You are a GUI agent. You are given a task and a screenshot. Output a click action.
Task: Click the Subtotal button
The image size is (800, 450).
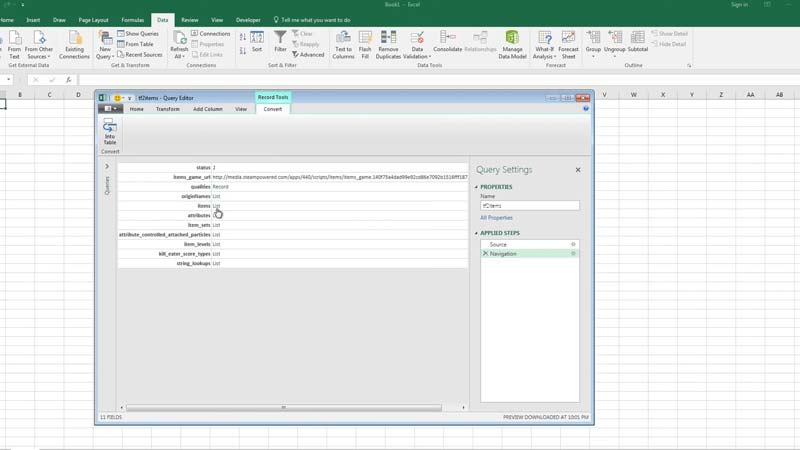click(637, 41)
